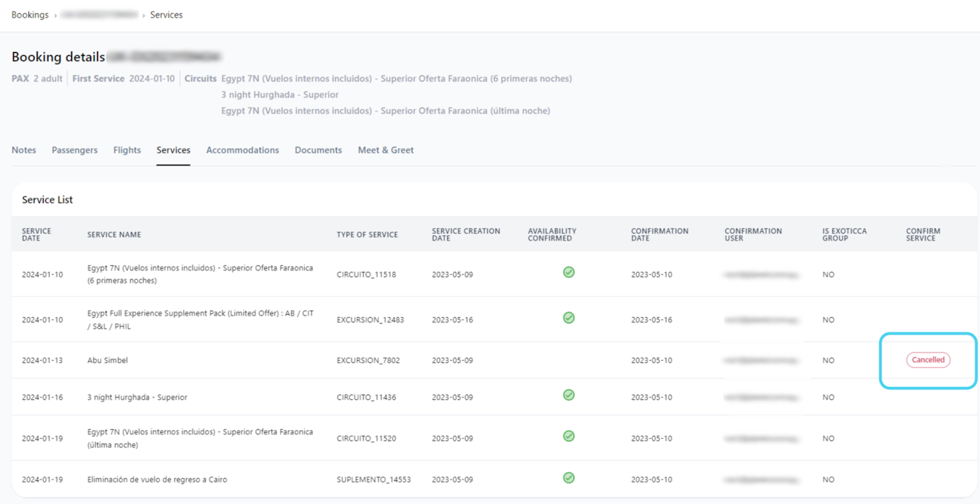
Task: Open the Documents tab
Action: tap(318, 150)
